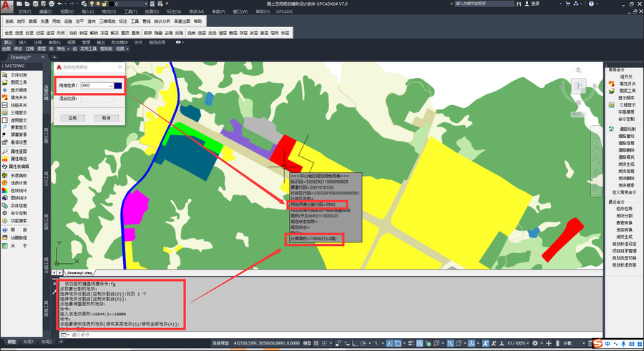The image size is (644, 351).
Task: Click the Undo arrow in quick access toolbar
Action: point(60,4)
